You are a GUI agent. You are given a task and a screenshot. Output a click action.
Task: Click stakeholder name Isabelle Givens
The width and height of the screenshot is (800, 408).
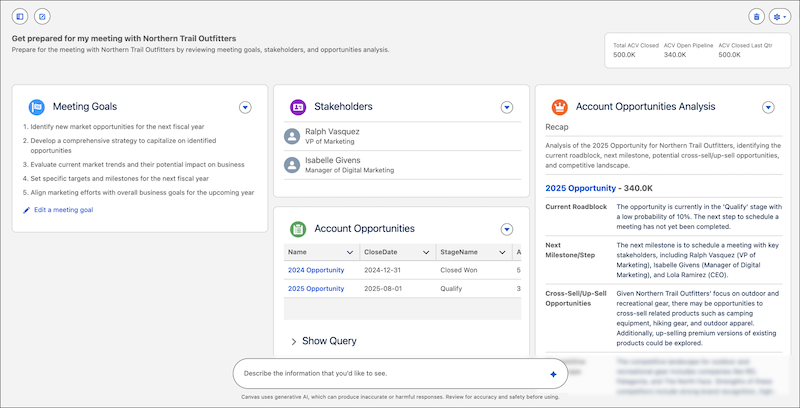[333, 160]
